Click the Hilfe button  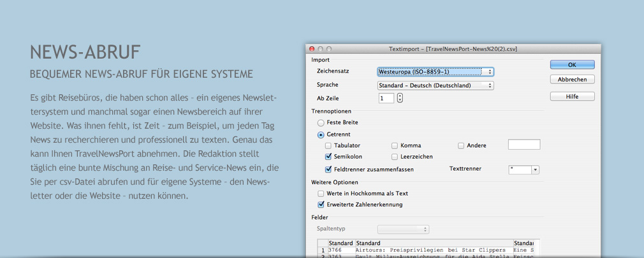[x=572, y=97]
